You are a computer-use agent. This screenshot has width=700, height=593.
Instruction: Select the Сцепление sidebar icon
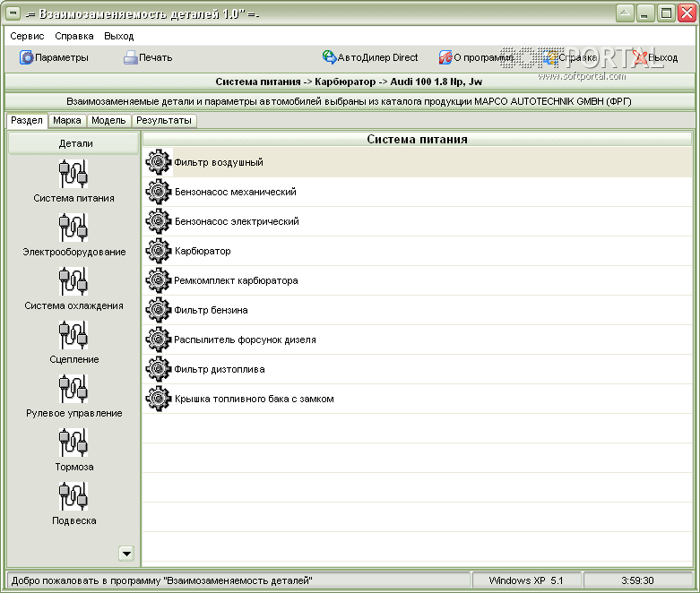(73, 335)
